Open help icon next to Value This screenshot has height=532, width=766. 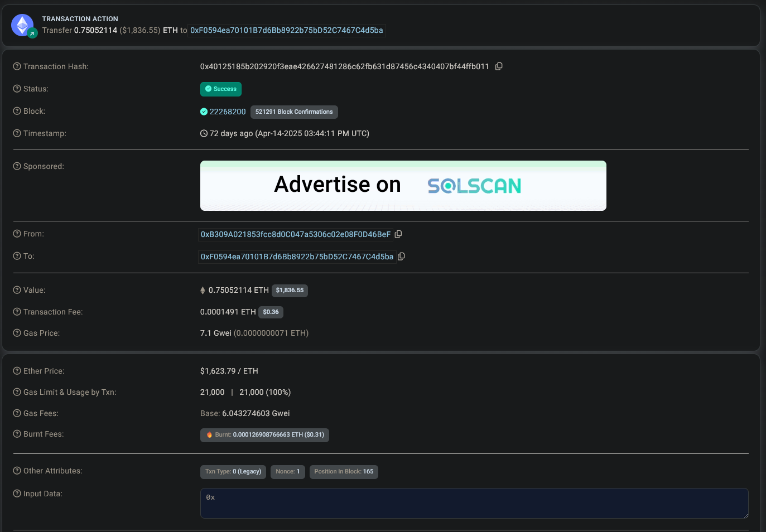(x=17, y=290)
